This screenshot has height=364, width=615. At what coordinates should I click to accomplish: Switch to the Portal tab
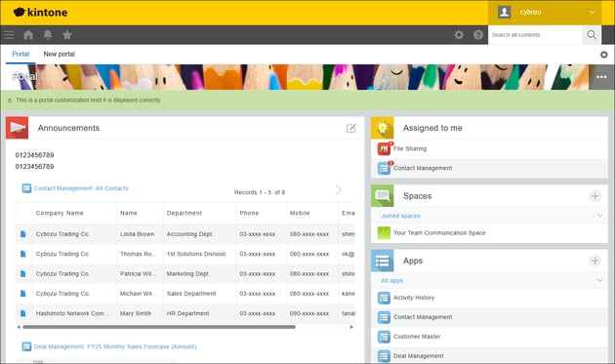pyautogui.click(x=20, y=54)
